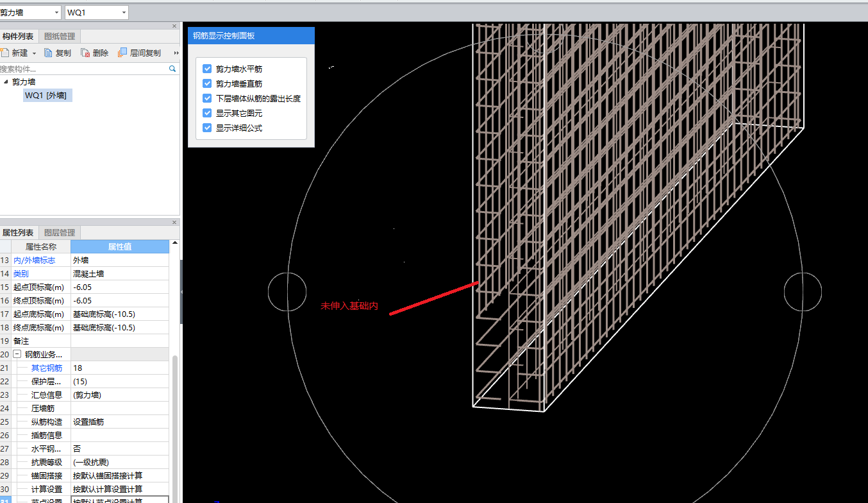Click the 终点底标高 value 基础底标高(-10.5)
Screen dimensions: 868x503
click(120, 328)
